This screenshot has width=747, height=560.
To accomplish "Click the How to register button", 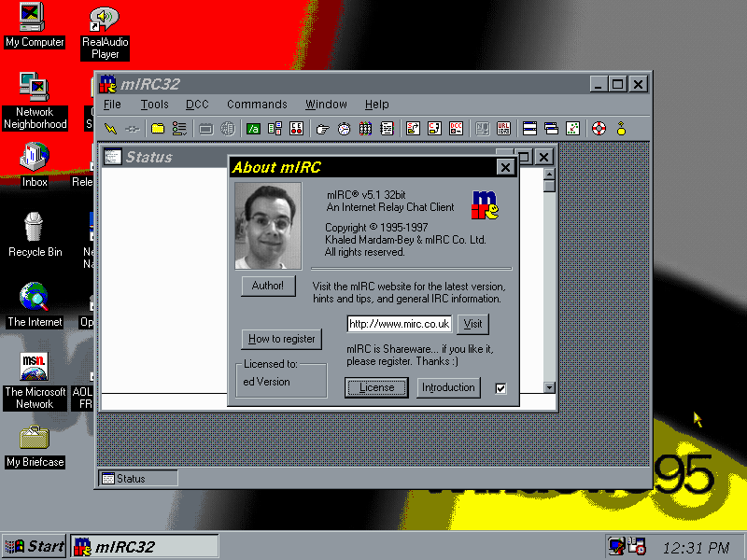I will (x=281, y=339).
